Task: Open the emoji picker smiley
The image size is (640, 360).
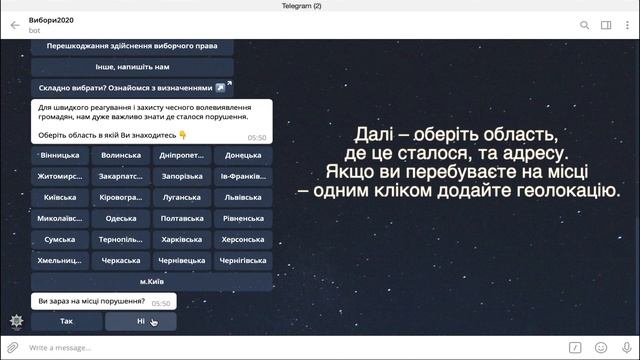Action: 601,347
